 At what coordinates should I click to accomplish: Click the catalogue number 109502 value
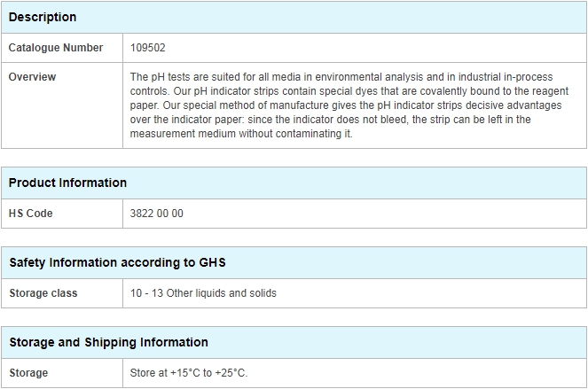[148, 48]
